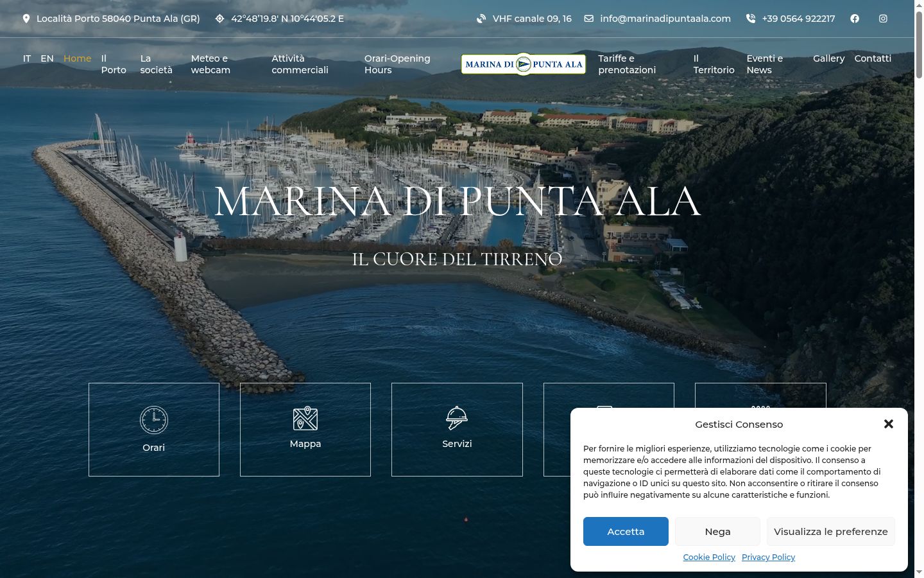Click the VHF radio phone icon
The image size is (924, 578).
(x=481, y=19)
